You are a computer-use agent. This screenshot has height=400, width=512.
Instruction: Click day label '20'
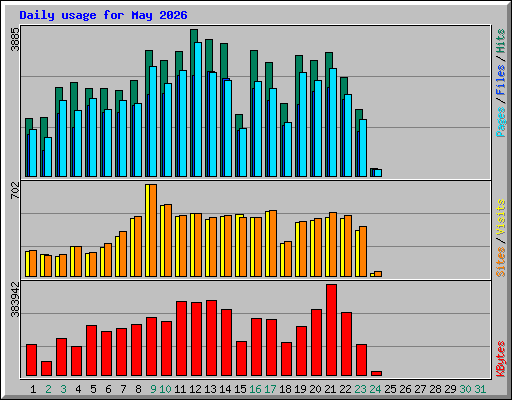315,389
